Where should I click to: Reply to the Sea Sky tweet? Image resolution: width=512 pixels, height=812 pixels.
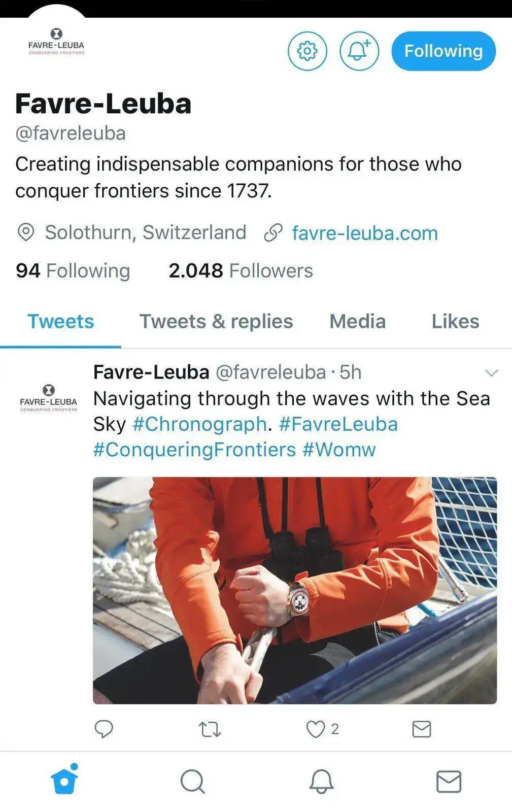104,729
